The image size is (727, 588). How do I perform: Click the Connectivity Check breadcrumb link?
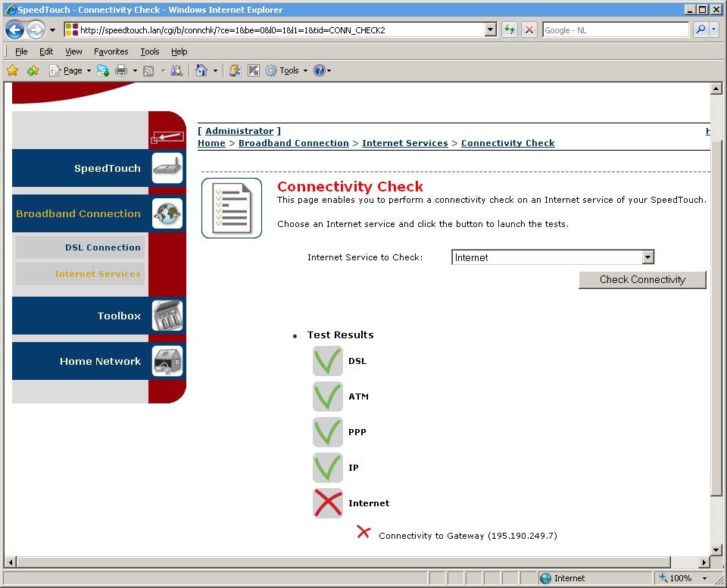[507, 143]
